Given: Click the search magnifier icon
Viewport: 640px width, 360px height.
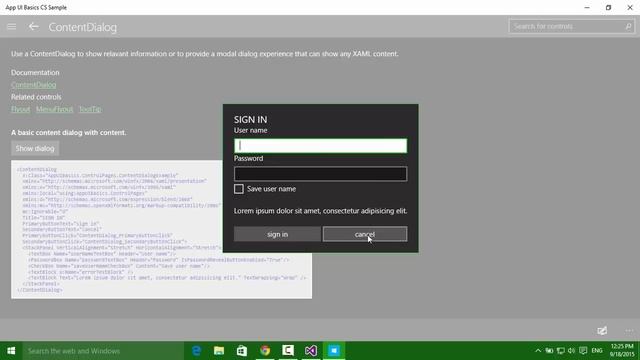Looking at the screenshot, I should pos(628,27).
